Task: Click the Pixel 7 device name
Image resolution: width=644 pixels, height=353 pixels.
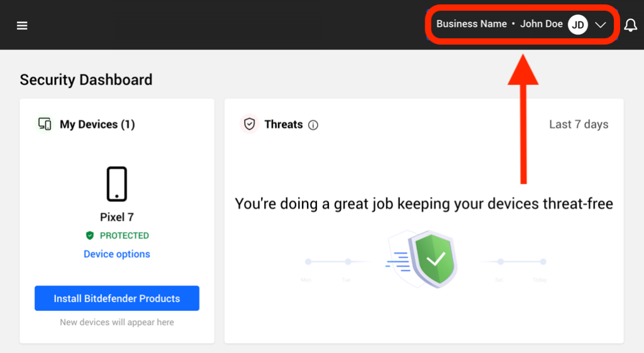Action: click(116, 217)
